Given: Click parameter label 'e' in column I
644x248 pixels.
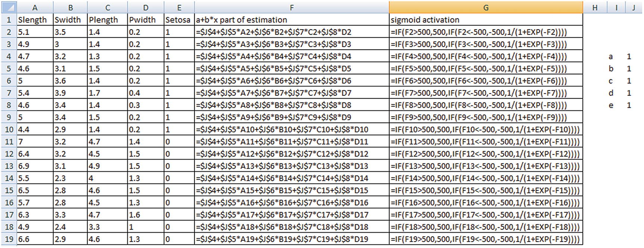Looking at the screenshot, I should tap(611, 105).
